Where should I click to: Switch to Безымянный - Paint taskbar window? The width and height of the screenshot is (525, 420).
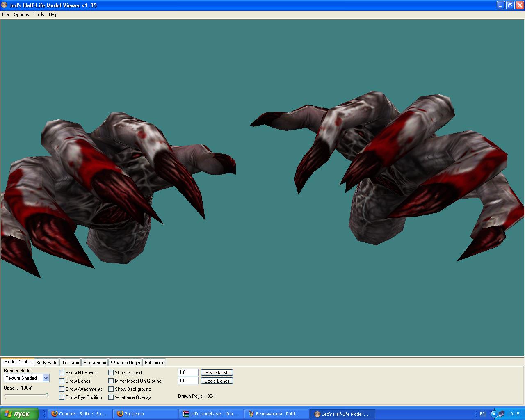[277, 414]
